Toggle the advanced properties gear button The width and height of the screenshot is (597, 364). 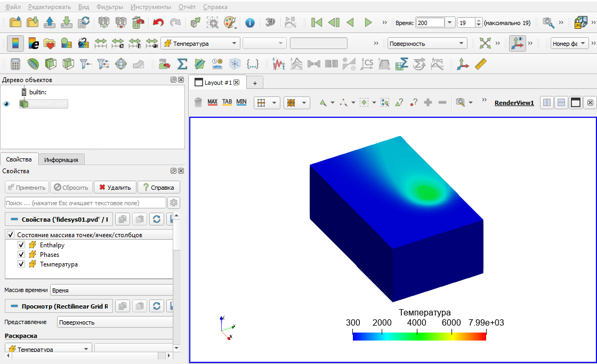coord(174,203)
